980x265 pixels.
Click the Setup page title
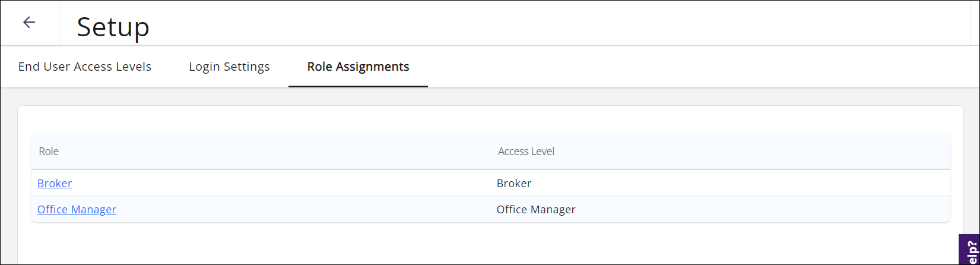point(113,27)
